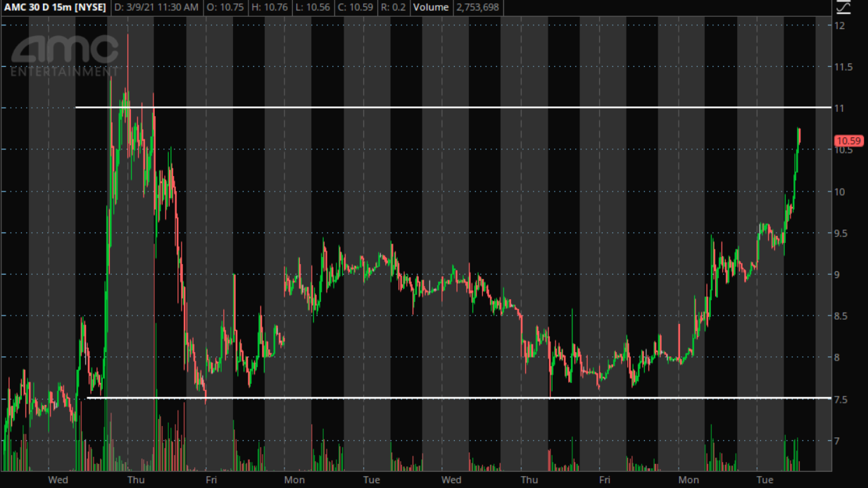Click the first Mon label on time axis
This screenshot has width=868, height=488.
[294, 480]
